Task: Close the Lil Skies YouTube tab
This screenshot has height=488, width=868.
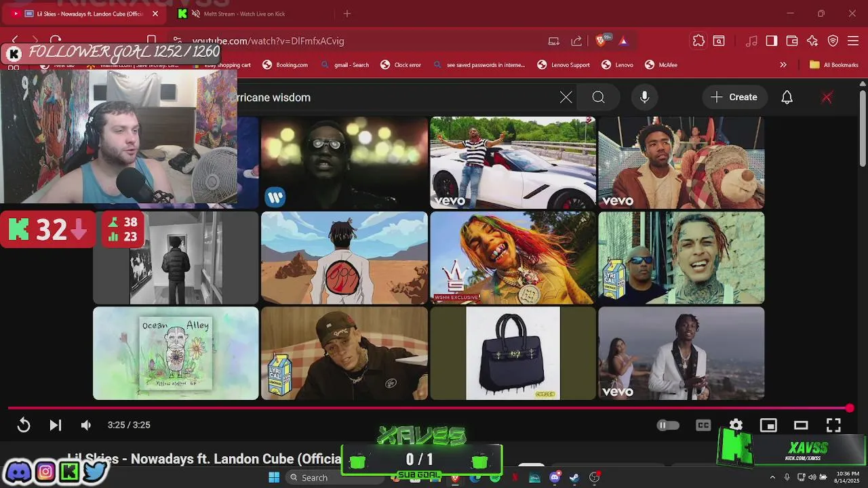Action: pos(155,14)
